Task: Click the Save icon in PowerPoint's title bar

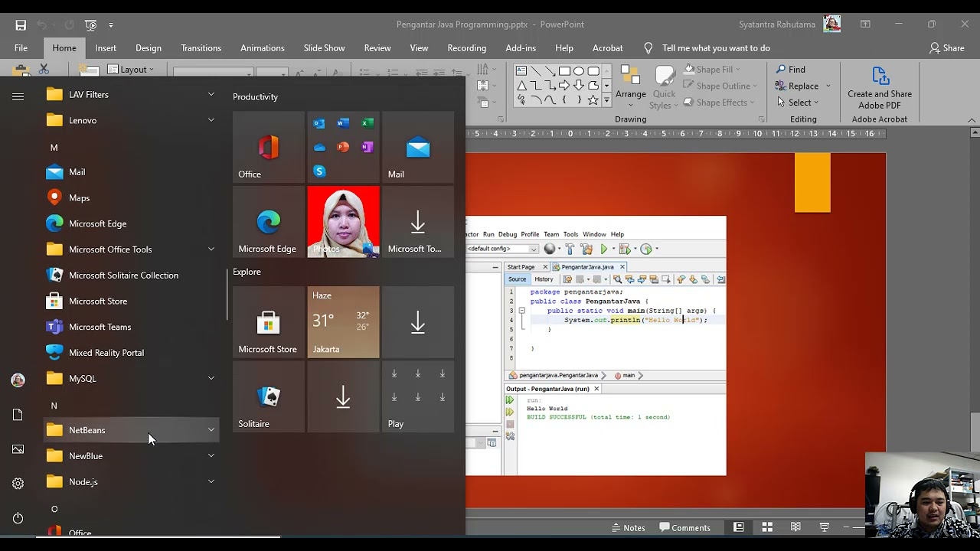Action: [x=21, y=24]
